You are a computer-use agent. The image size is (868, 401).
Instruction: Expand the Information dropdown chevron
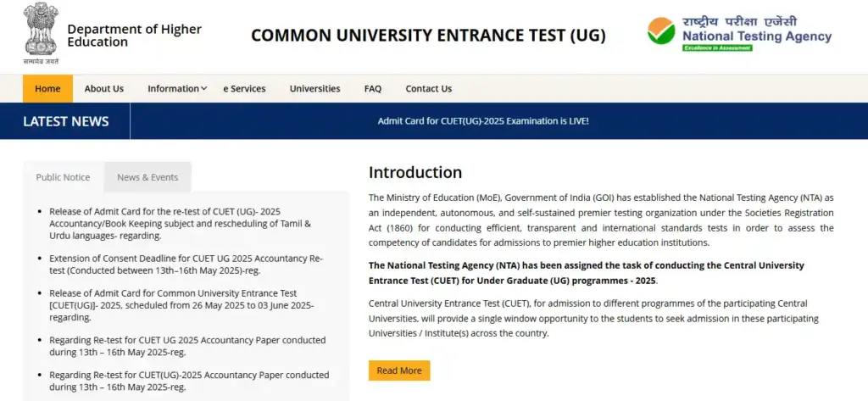[x=204, y=88]
